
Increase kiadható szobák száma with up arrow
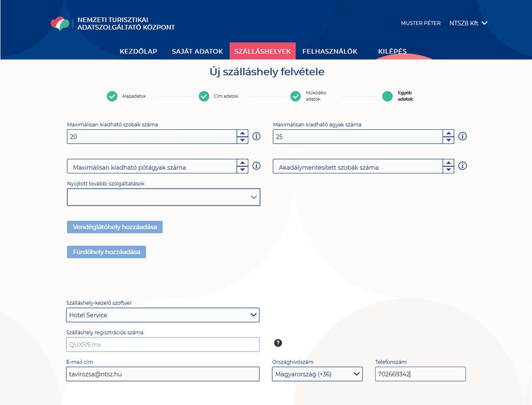point(242,133)
